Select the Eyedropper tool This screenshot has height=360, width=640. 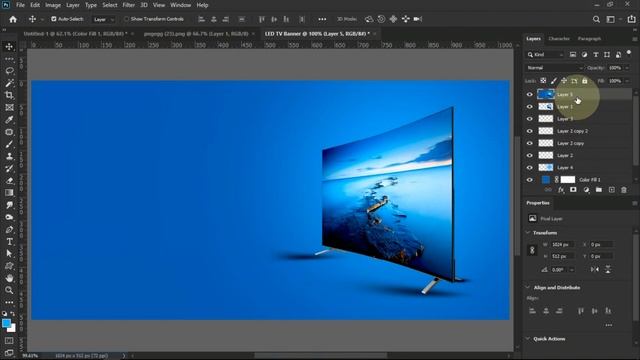tap(9, 120)
